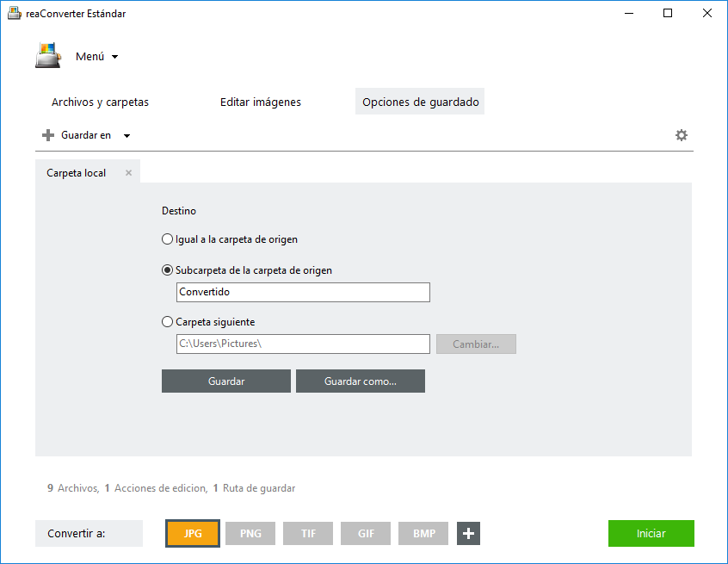Image resolution: width=728 pixels, height=564 pixels.
Task: Choose PNG output format
Action: pos(250,533)
